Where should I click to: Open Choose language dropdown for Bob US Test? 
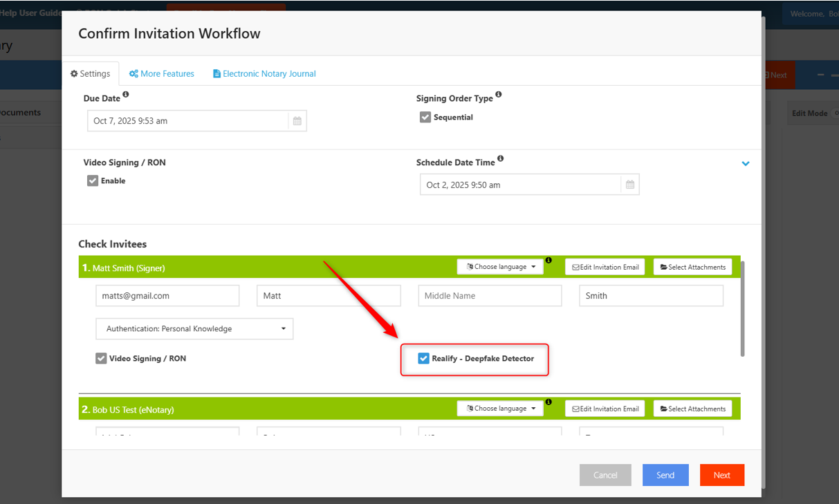click(x=500, y=409)
